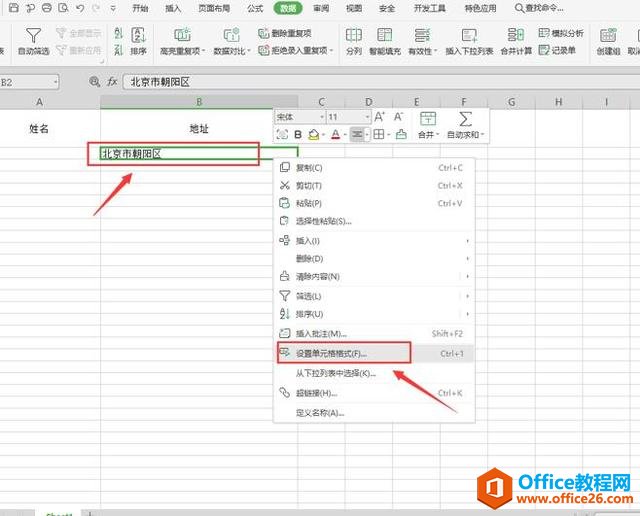Select column B header

pos(199,102)
